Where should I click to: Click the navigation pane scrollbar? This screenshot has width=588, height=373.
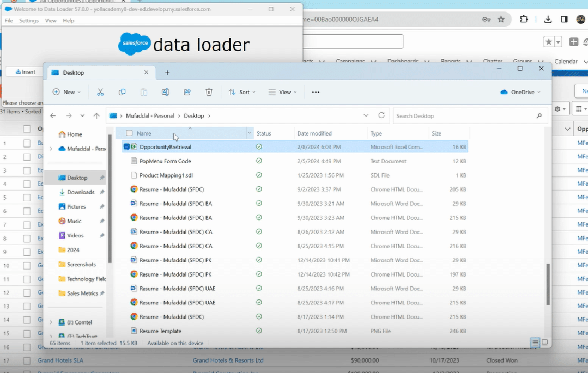(x=110, y=199)
